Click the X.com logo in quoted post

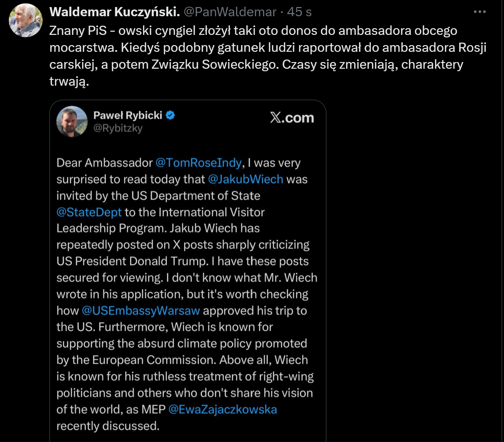(292, 118)
